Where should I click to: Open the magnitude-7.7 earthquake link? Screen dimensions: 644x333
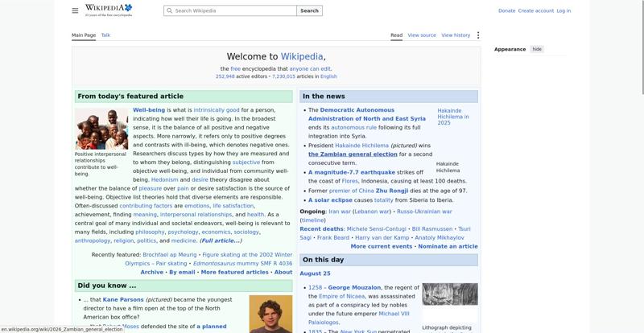[x=352, y=172]
